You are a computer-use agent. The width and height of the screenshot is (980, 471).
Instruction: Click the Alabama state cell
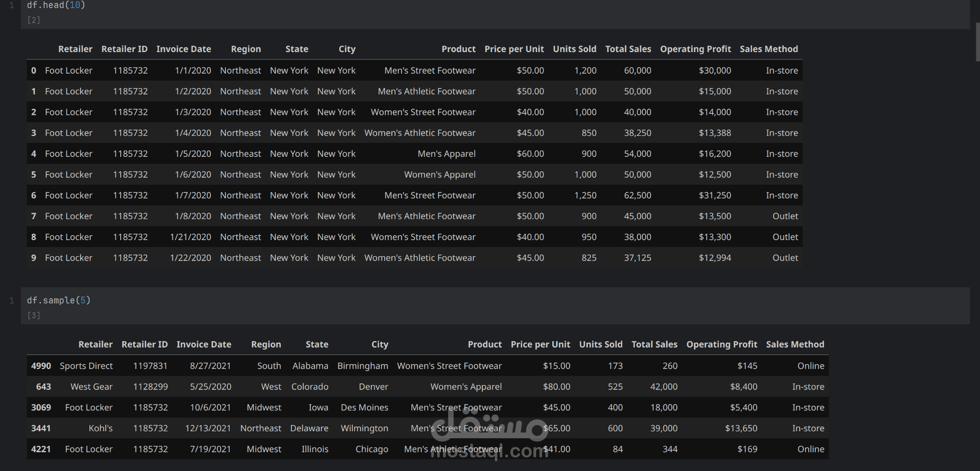310,366
